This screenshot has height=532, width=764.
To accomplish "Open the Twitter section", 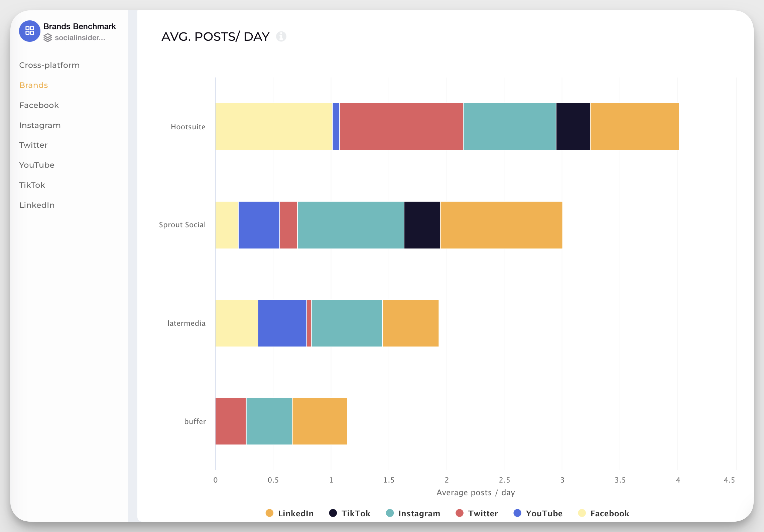I will [33, 145].
